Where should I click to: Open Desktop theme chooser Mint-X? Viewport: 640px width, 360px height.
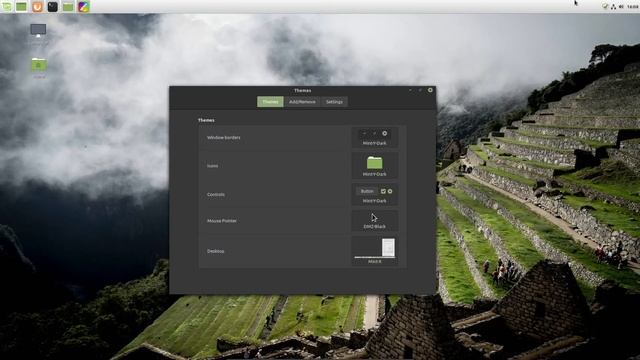click(x=375, y=251)
